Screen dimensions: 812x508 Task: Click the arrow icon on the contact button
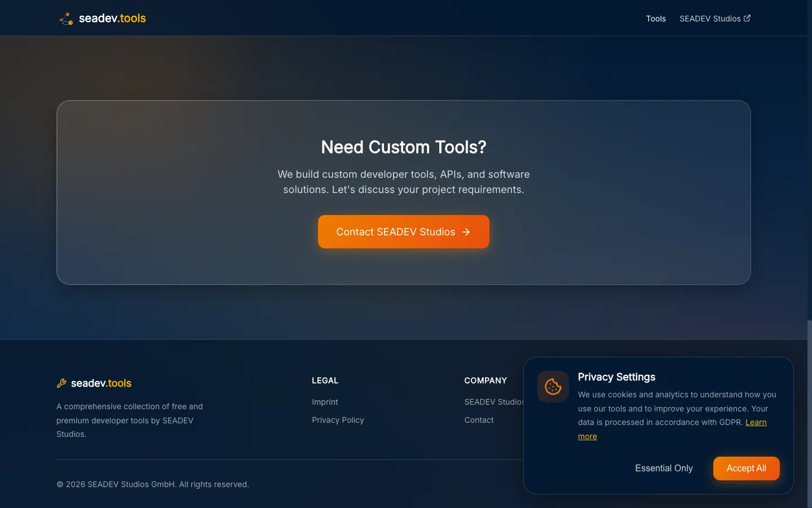(x=466, y=232)
